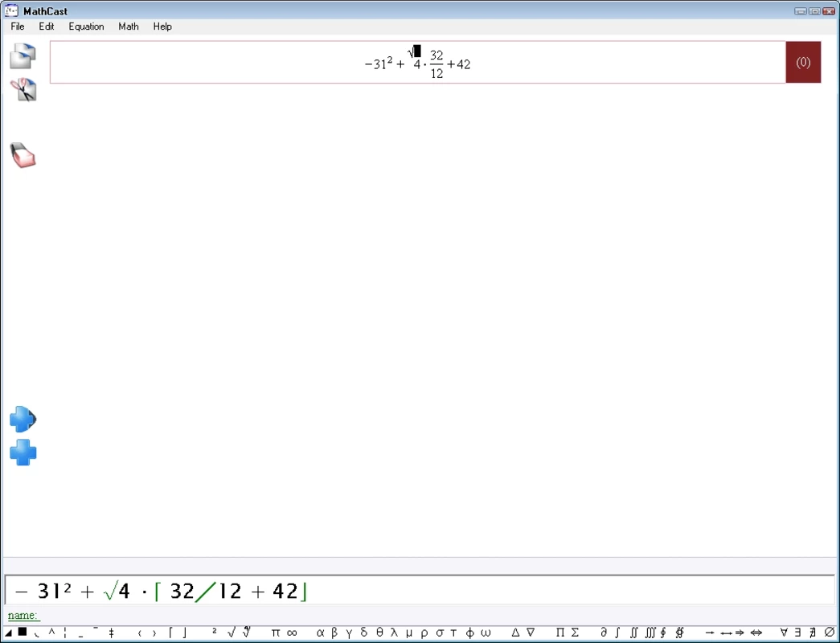Insert the nth root symbol
The height and width of the screenshot is (643, 840).
[x=247, y=633]
